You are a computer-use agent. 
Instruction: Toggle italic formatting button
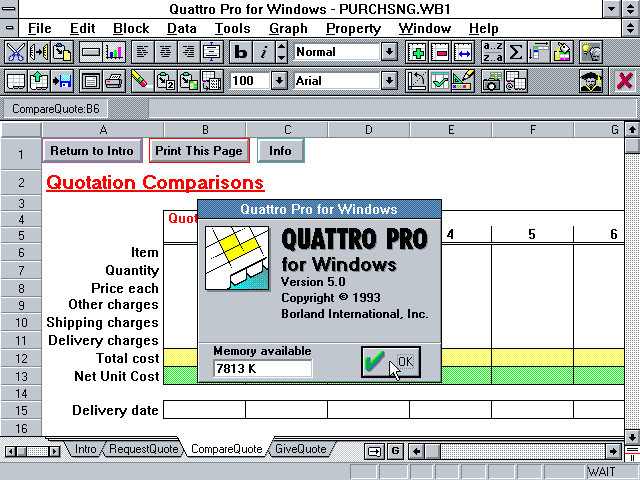[264, 52]
